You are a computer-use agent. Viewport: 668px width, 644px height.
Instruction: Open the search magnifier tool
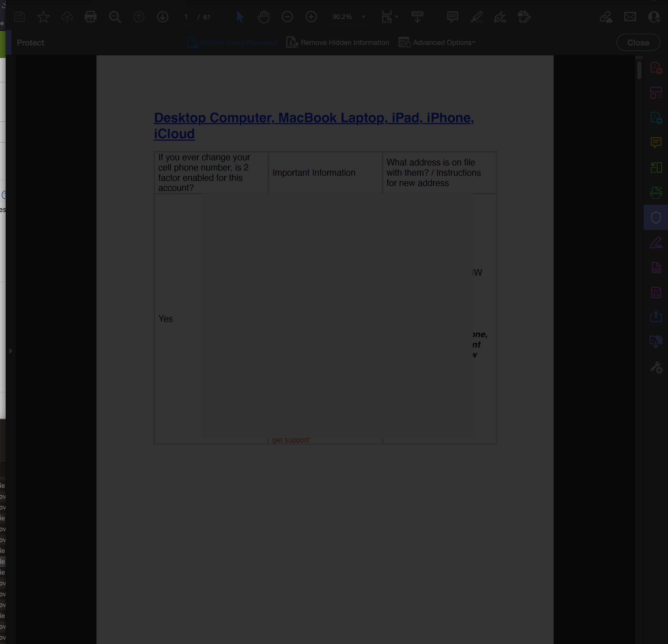tap(115, 17)
